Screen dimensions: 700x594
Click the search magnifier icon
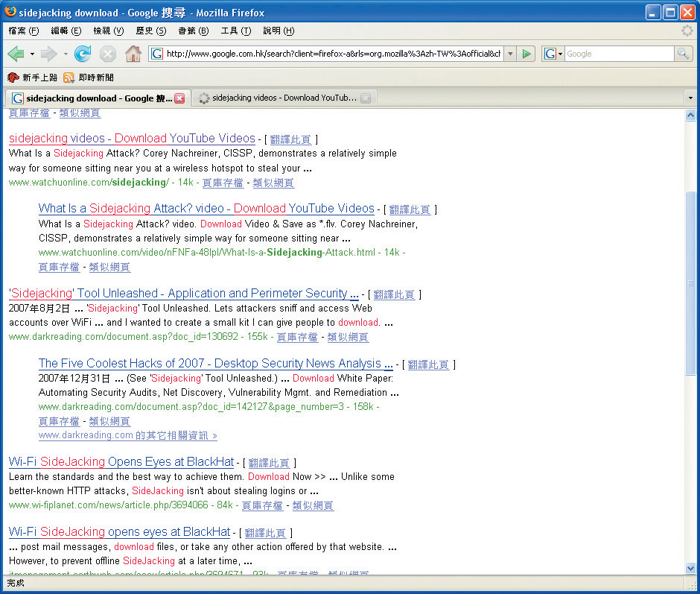coord(683,54)
